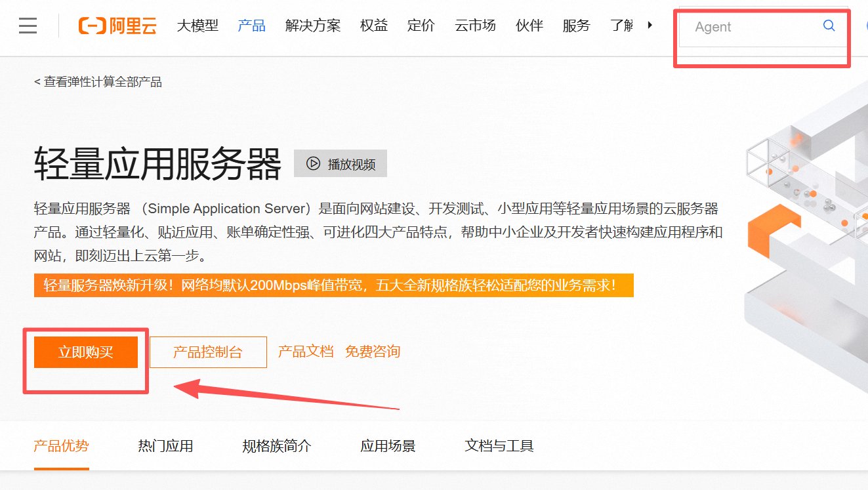Switch to the 规格族简介 tab
Image resolution: width=868 pixels, height=490 pixels.
pyautogui.click(x=277, y=447)
